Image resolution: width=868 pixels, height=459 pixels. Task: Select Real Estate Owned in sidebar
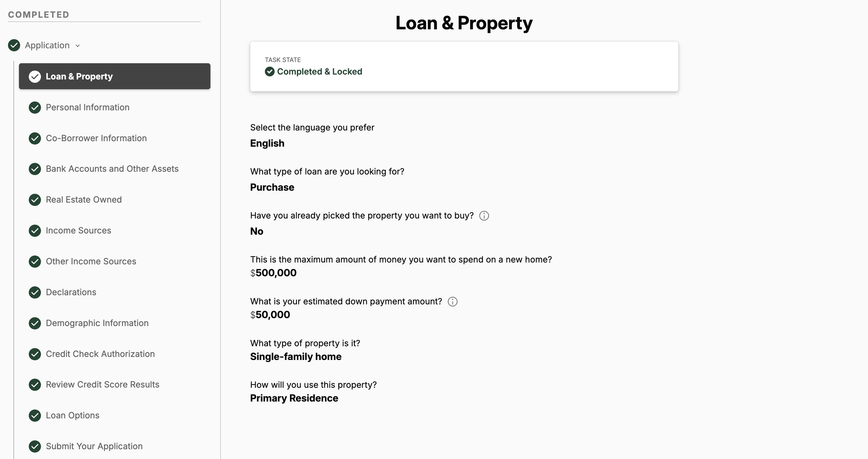coord(83,200)
